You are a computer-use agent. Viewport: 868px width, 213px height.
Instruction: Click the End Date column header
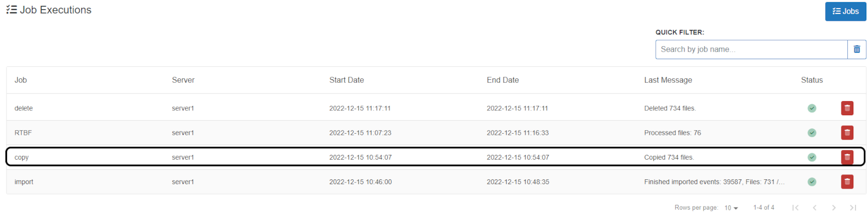[503, 80]
